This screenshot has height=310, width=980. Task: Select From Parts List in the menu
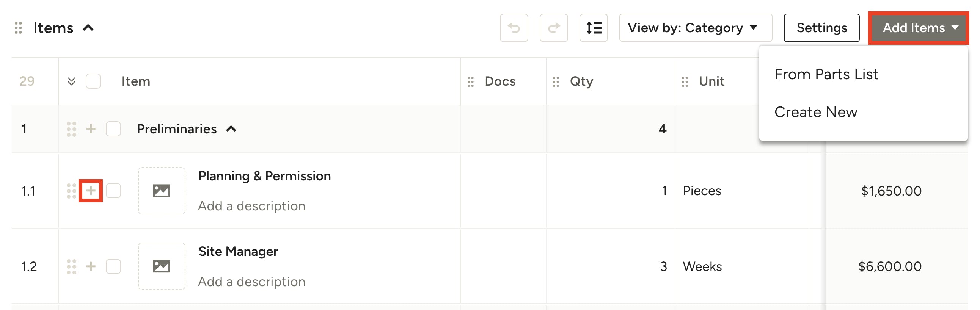pyautogui.click(x=826, y=74)
